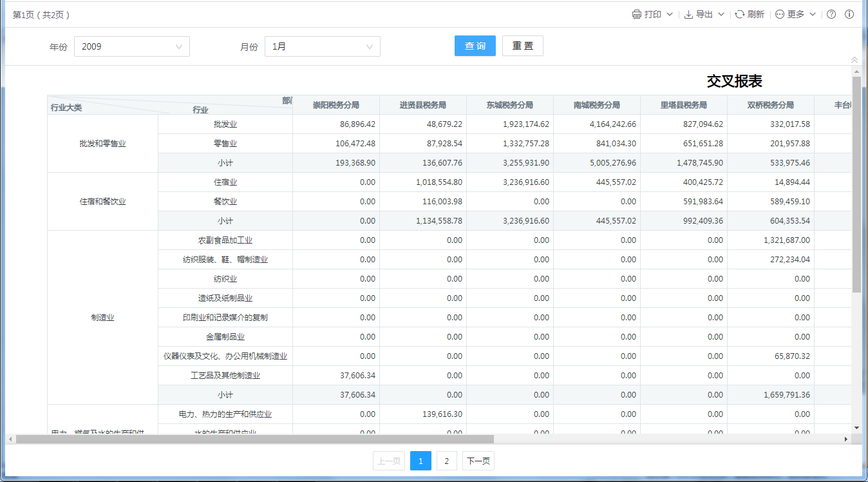
Task: Click the 重置 button
Action: tap(522, 46)
